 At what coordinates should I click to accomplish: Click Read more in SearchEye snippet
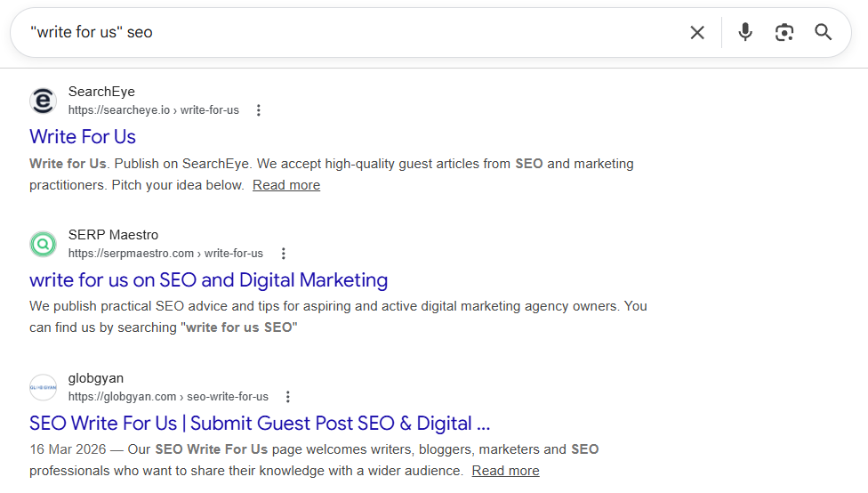coord(286,185)
